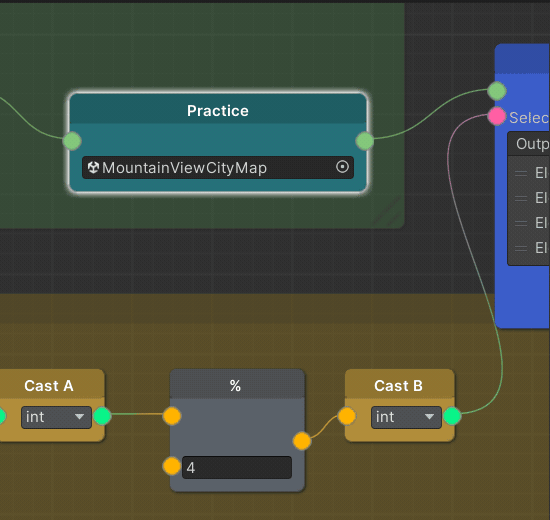Viewport: 550px width, 520px height.
Task: Click the Practice node green output port
Action: [x=365, y=141]
